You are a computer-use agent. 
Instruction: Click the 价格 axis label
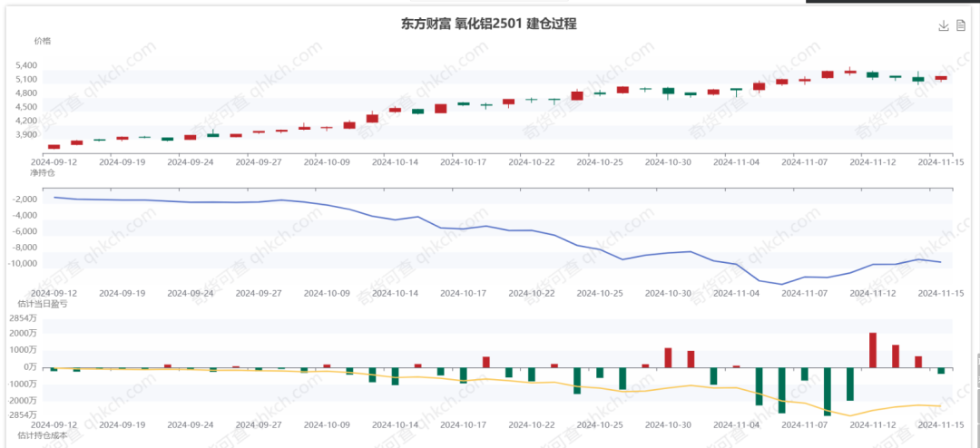(x=43, y=41)
